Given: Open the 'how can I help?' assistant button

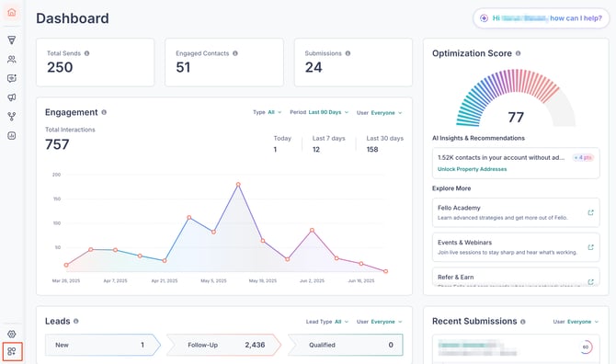Looking at the screenshot, I should point(542,18).
